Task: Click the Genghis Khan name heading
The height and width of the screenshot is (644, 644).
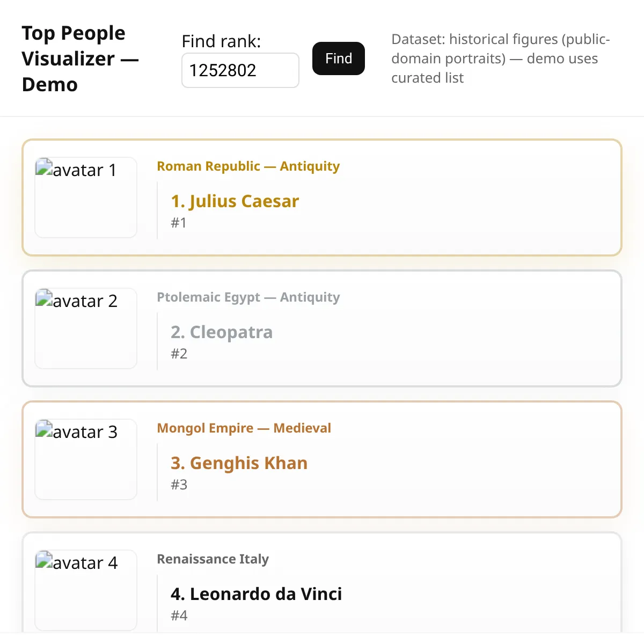Action: pos(239,463)
